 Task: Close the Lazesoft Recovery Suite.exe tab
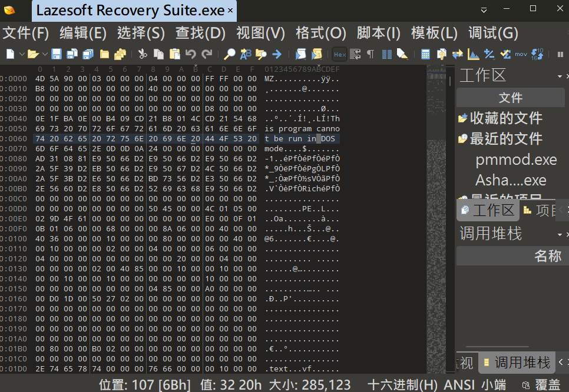point(230,11)
